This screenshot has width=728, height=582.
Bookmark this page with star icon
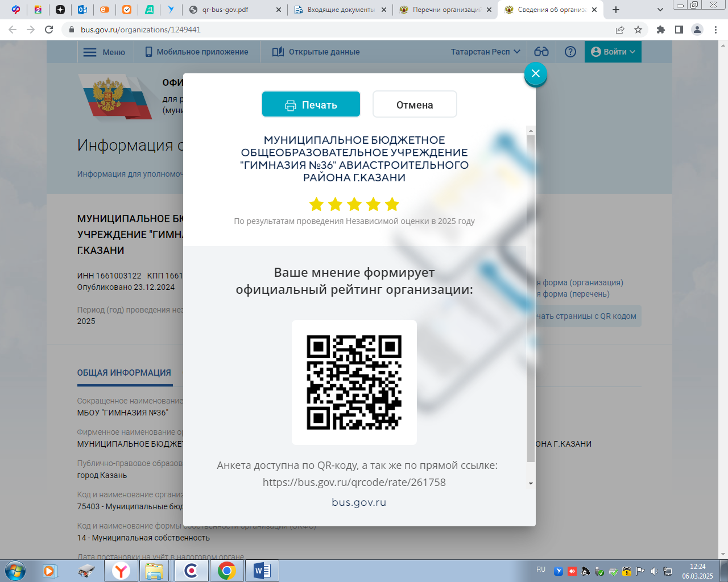(638, 30)
